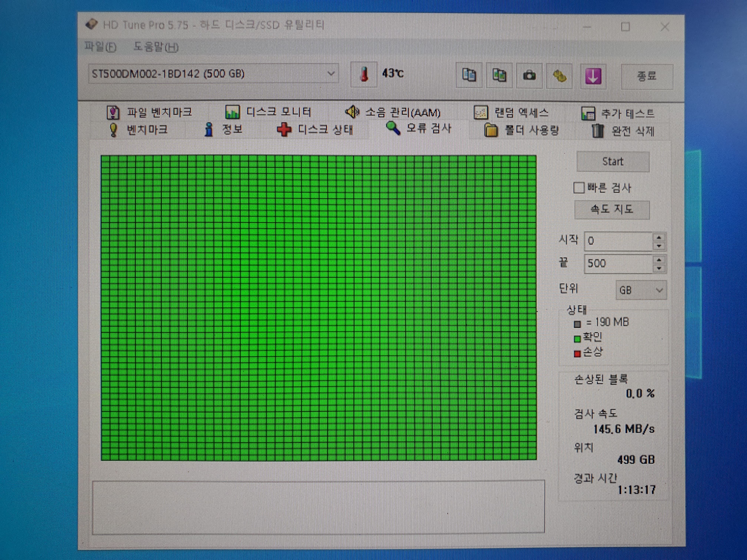This screenshot has width=747, height=560.
Task: Open options with the yellow tool icon
Action: point(559,76)
